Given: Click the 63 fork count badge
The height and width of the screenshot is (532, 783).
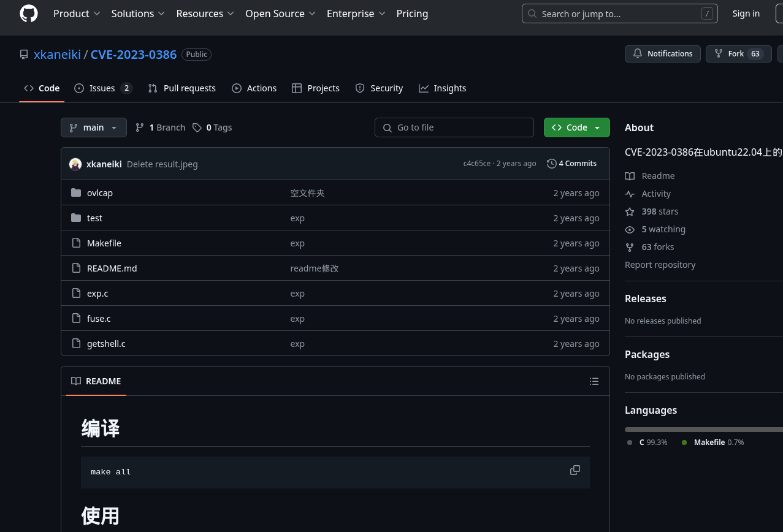Looking at the screenshot, I should point(755,54).
